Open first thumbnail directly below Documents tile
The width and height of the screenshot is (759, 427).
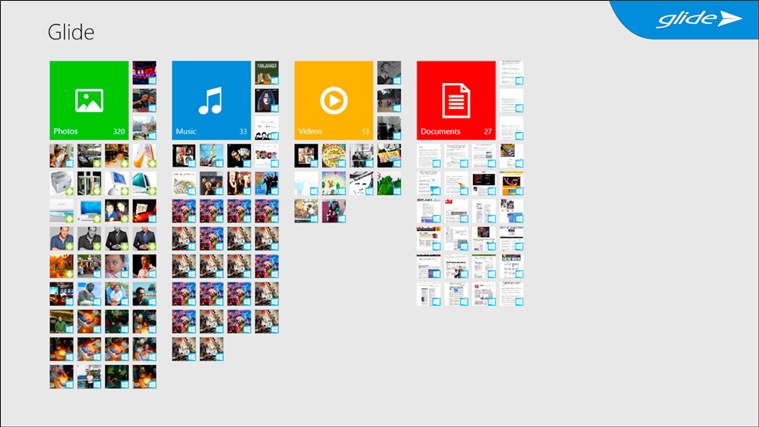point(429,155)
